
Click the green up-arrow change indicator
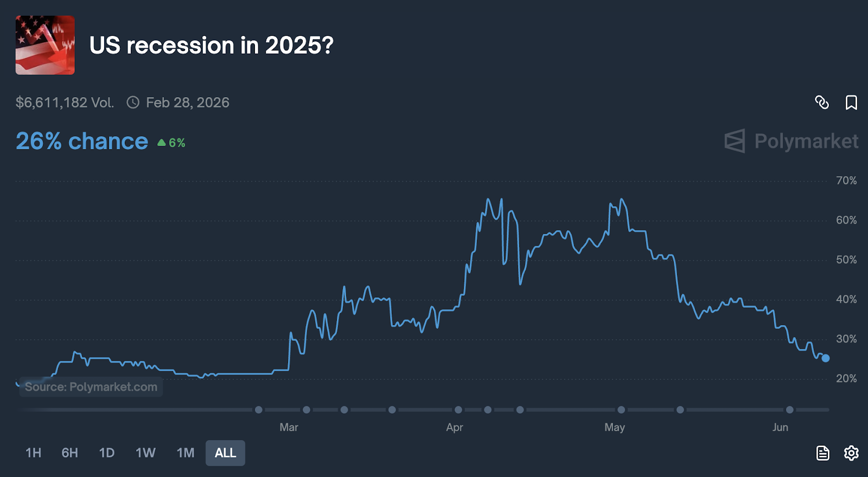coord(162,143)
